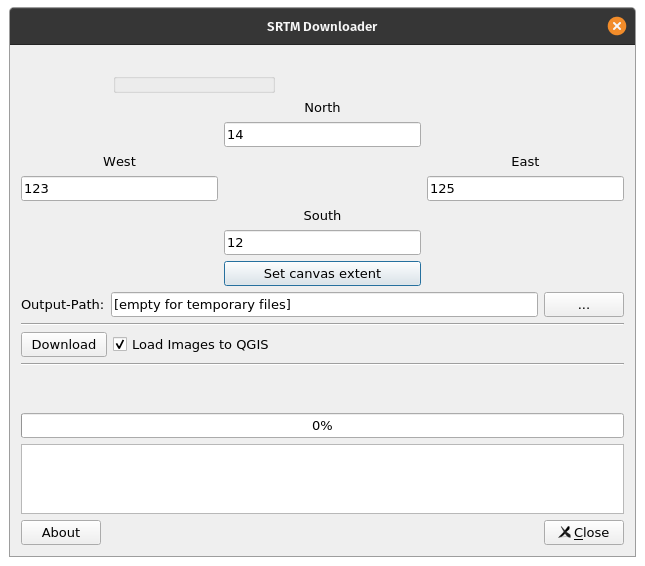Viewport: 645px width, 566px height.
Task: Click the small empty bar above North
Action: [194, 85]
